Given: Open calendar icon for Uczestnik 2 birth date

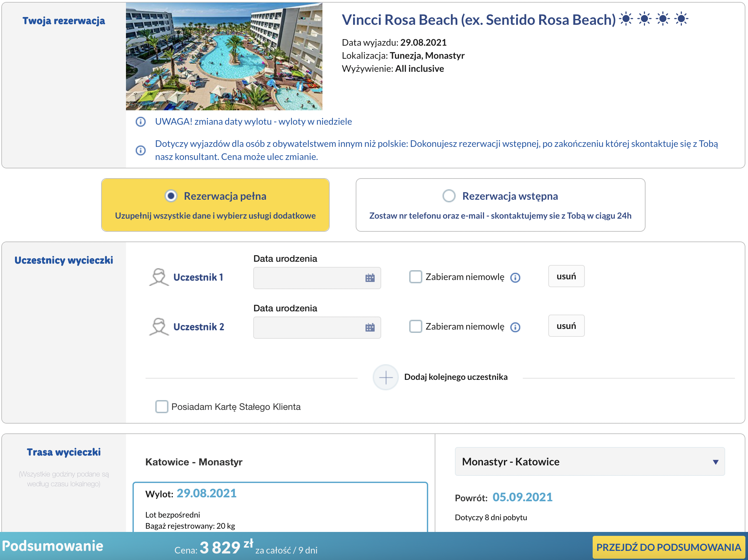Looking at the screenshot, I should pyautogui.click(x=370, y=327).
